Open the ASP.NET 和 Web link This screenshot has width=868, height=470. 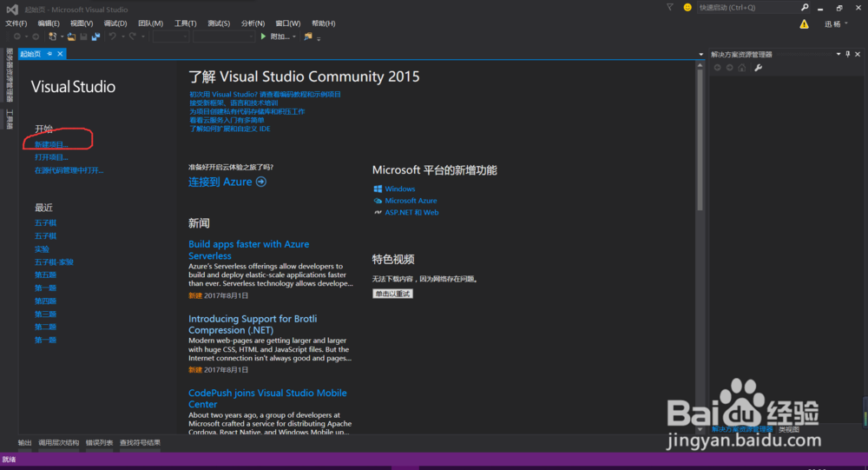[x=411, y=212]
